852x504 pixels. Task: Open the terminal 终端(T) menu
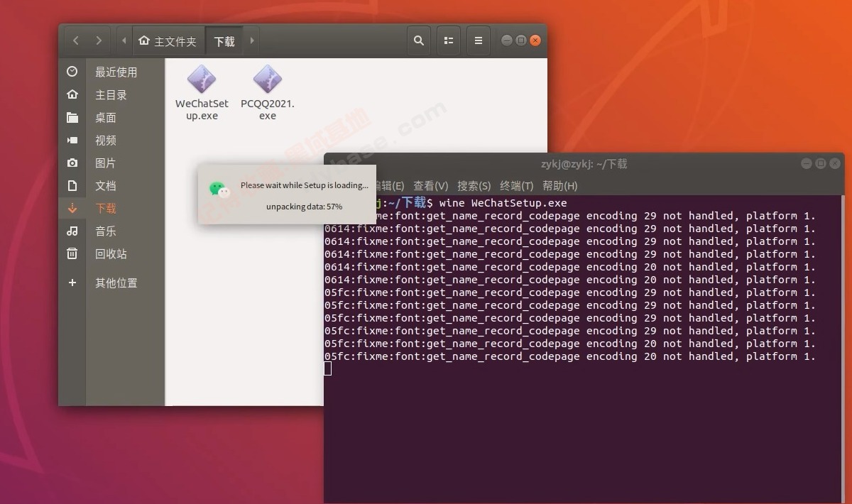(x=516, y=185)
